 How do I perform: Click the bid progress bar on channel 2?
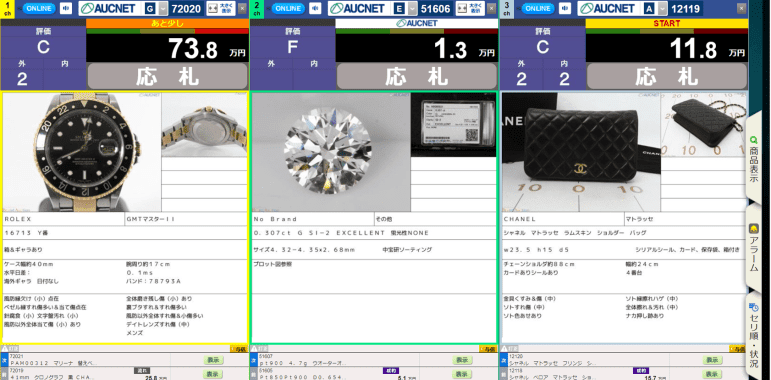pos(416,31)
